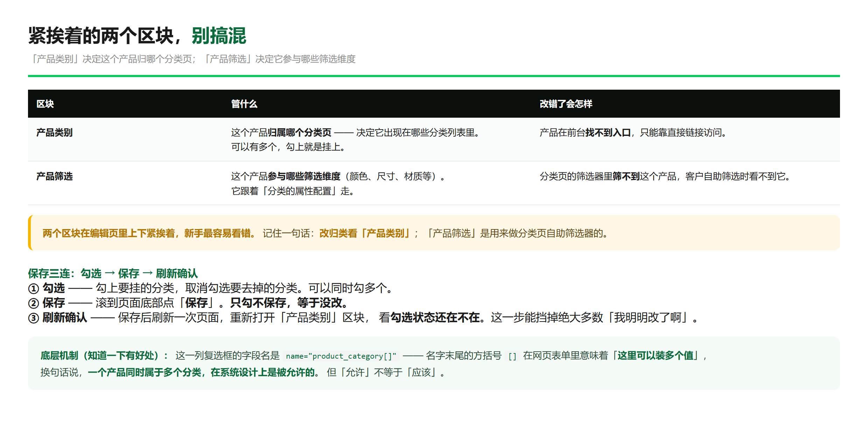The width and height of the screenshot is (868, 428).
Task: Click the label 底层机制（知道一下有好处）：
Action: (105, 355)
